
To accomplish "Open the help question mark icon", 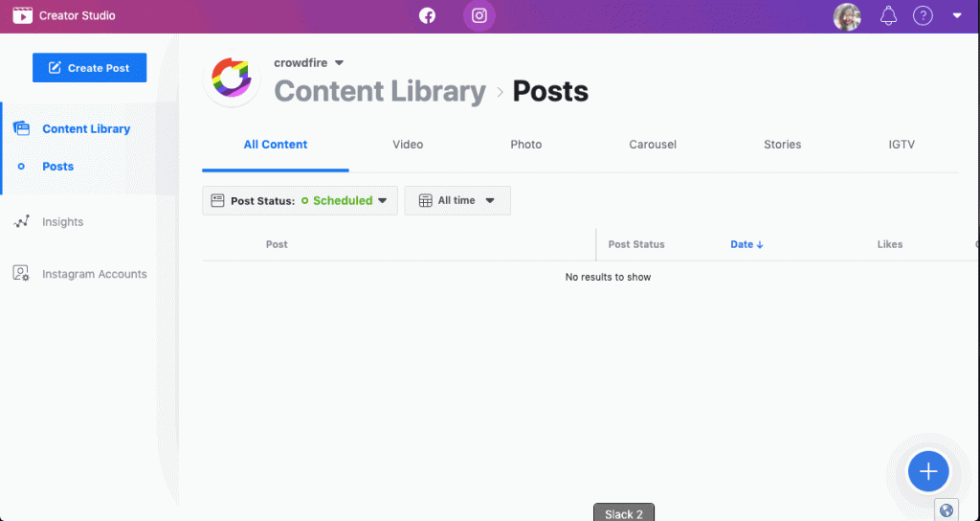I will 923,16.
